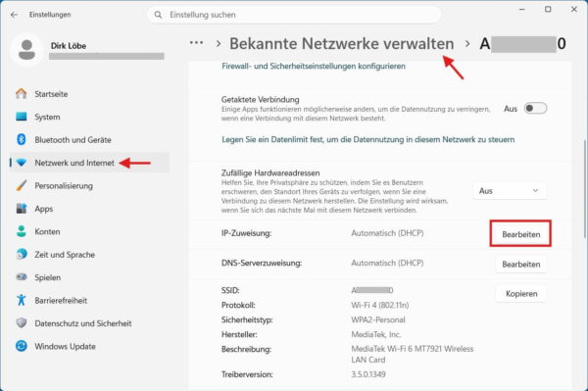Open the Datenlimit festlegen link
Image resolution: width=588 pixels, height=391 pixels.
click(x=367, y=139)
